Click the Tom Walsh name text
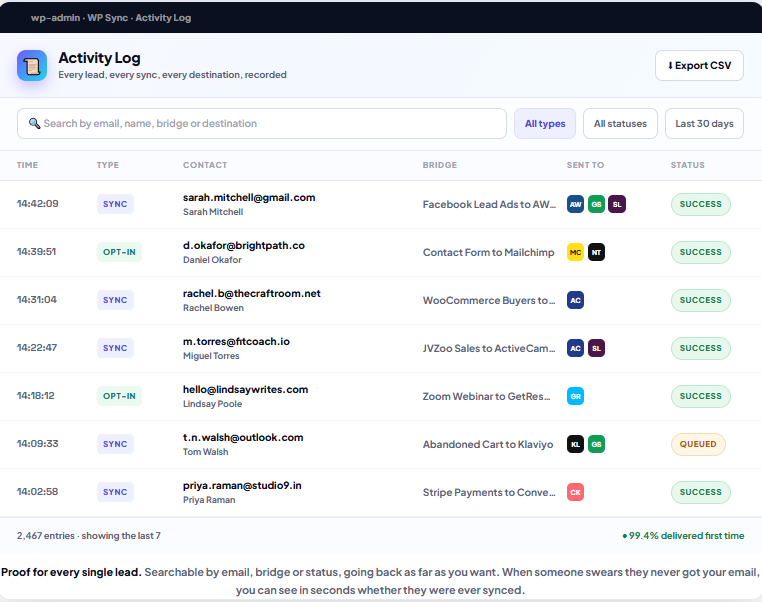Viewport: 762px width, 602px height. click(x=205, y=452)
